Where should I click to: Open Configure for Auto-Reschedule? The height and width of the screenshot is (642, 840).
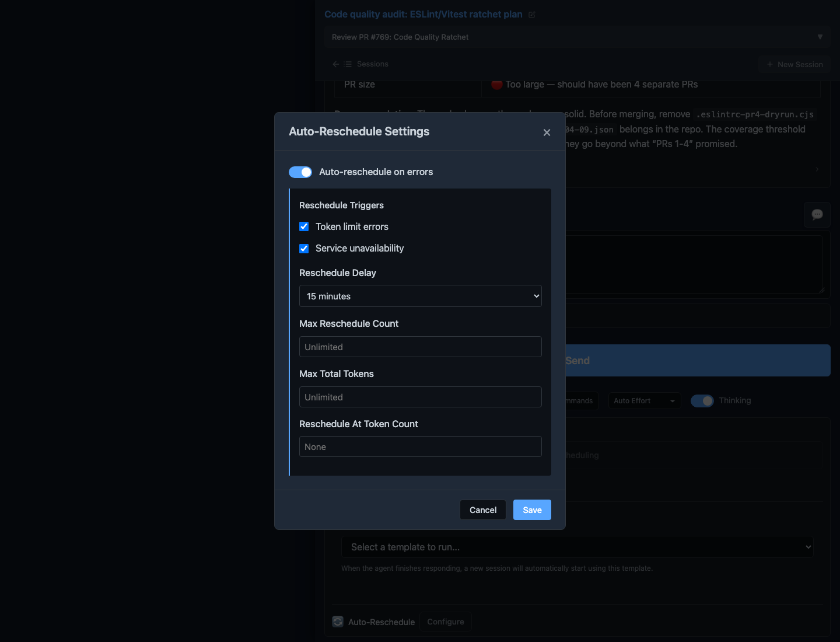click(446, 622)
